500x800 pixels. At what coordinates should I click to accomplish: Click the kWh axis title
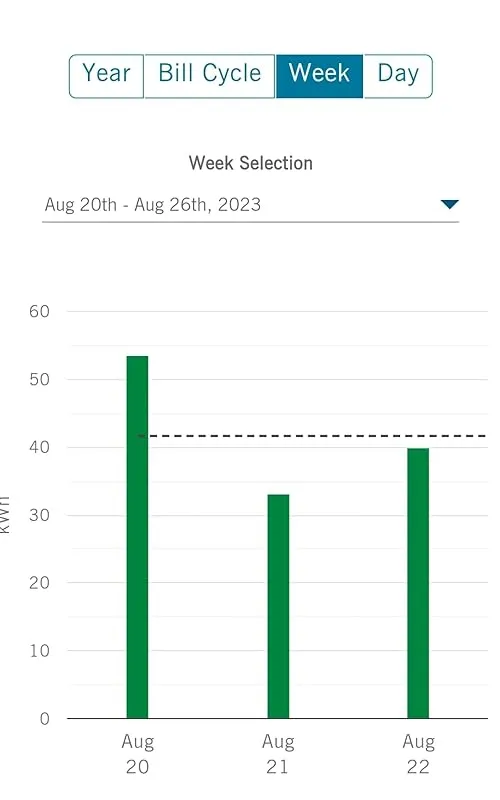(4, 514)
